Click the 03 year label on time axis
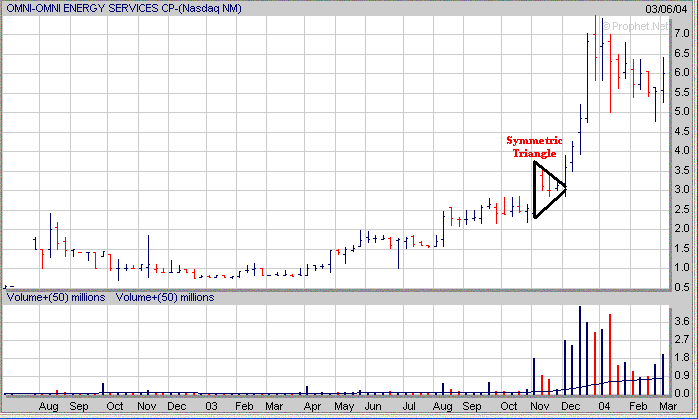This screenshot has width=698, height=419. pyautogui.click(x=211, y=407)
